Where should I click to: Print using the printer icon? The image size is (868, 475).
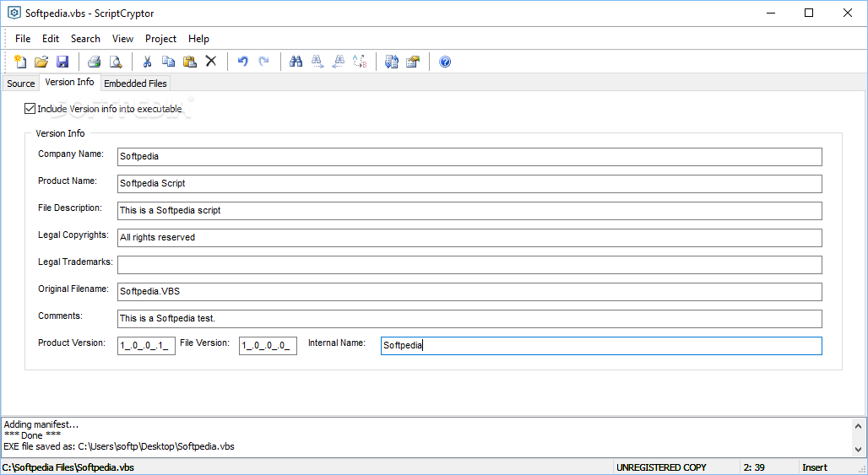tap(94, 62)
